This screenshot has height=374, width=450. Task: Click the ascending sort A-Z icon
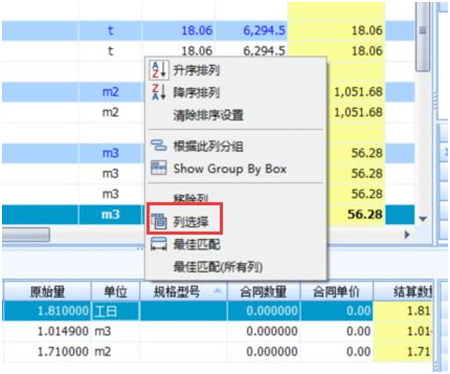coord(159,69)
